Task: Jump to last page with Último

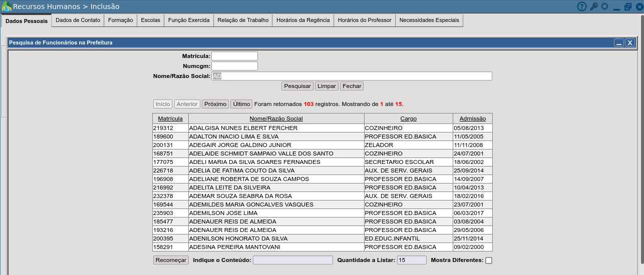Action: tap(241, 104)
